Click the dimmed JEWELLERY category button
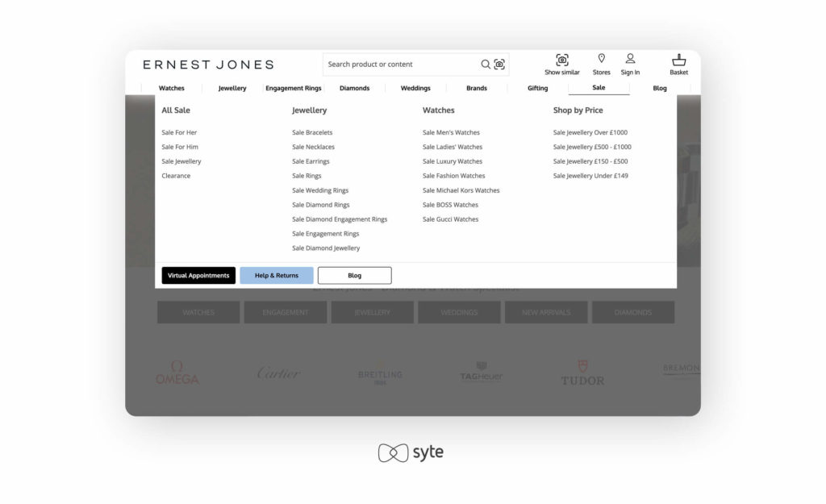826x504 pixels. pos(373,312)
